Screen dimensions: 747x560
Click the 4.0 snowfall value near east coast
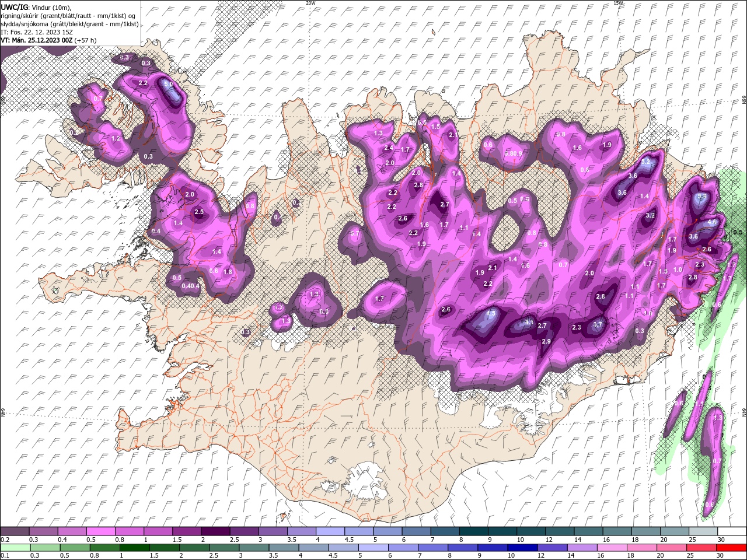coord(712,222)
